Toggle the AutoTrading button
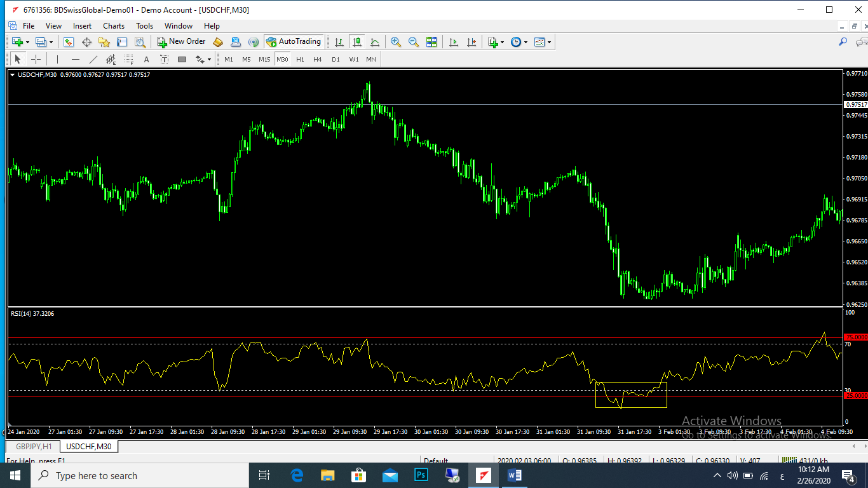Image resolution: width=868 pixels, height=488 pixels. click(294, 42)
